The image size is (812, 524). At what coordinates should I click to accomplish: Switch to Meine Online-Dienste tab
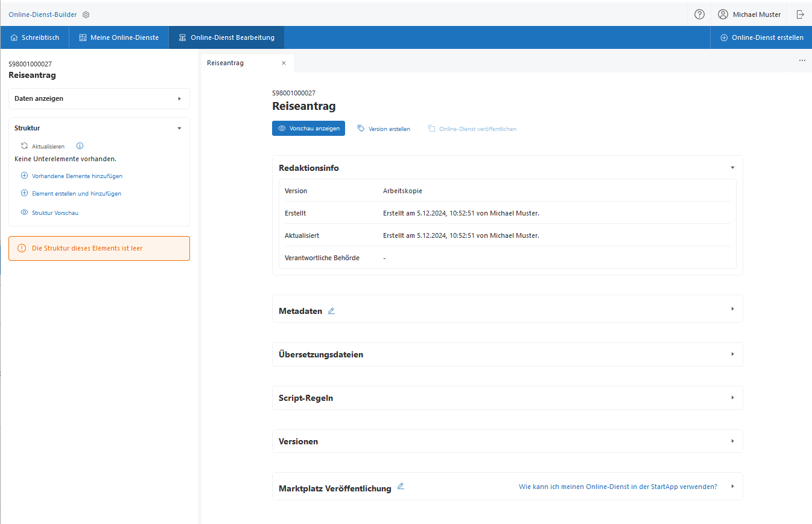tap(119, 37)
